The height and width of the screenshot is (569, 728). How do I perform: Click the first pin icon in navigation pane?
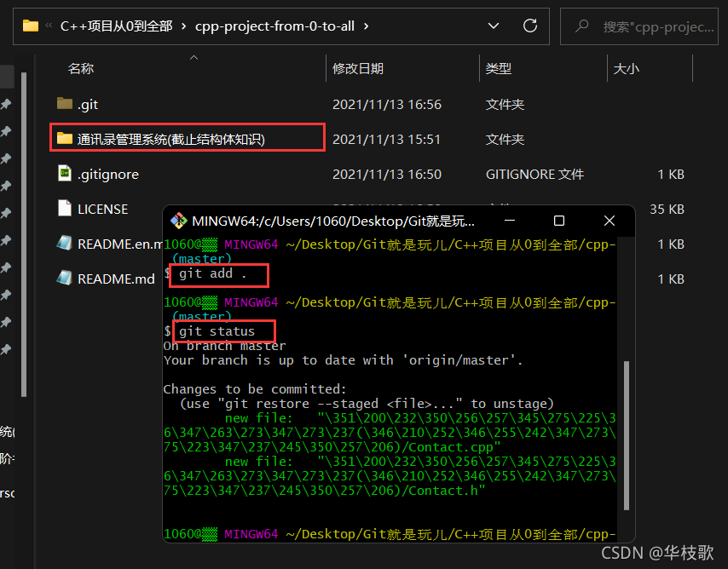coord(6,104)
